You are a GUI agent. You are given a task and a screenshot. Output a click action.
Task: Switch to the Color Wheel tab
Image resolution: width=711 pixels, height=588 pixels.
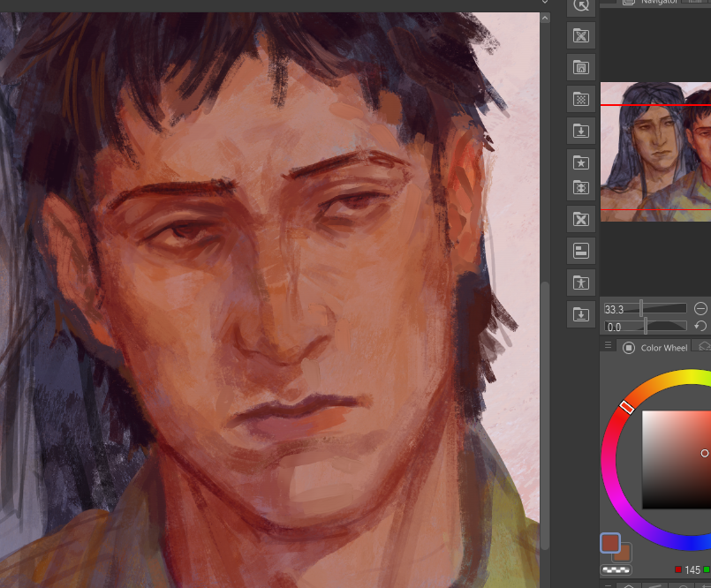(654, 348)
